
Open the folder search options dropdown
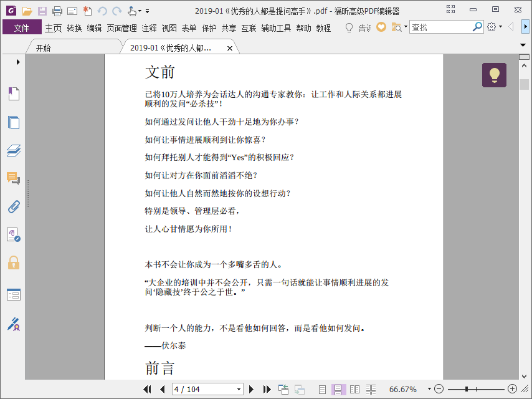click(x=406, y=27)
